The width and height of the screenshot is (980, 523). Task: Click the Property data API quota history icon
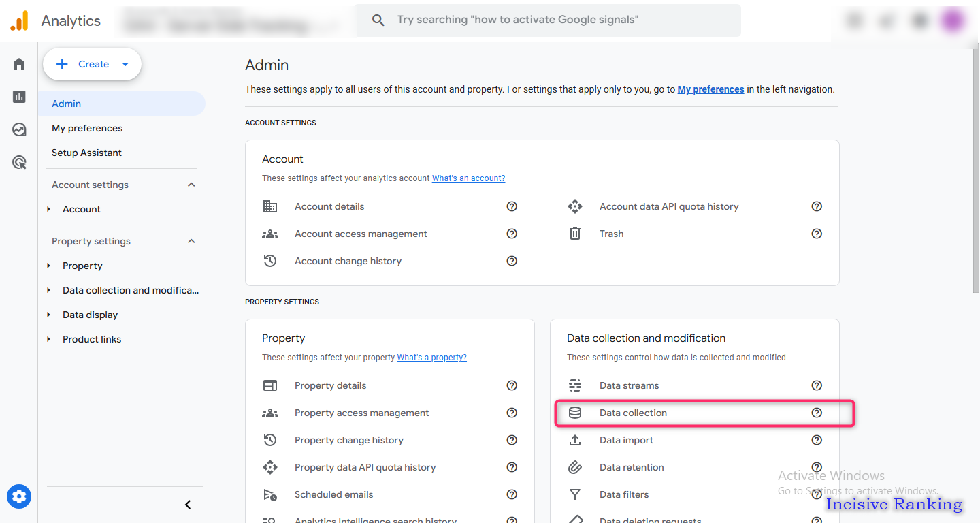point(270,467)
